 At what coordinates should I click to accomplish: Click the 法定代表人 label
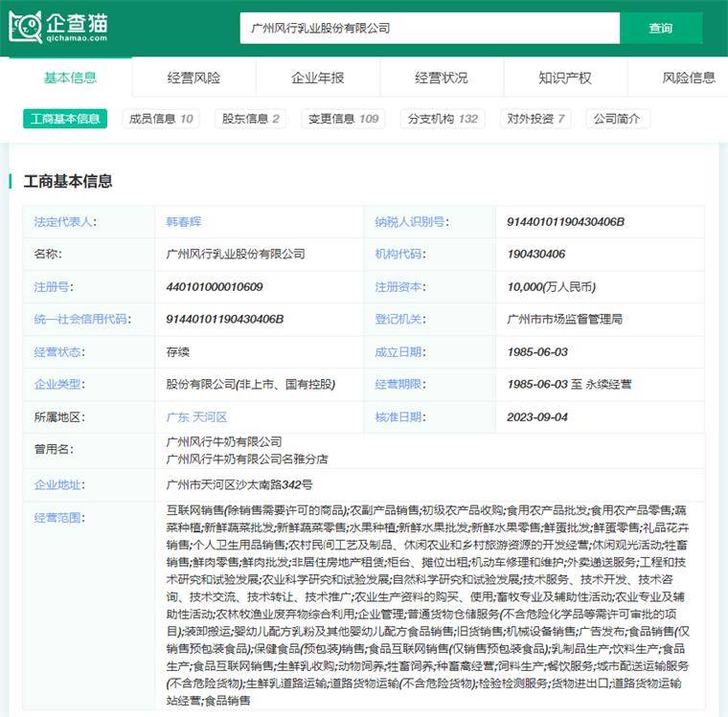pyautogui.click(x=65, y=222)
